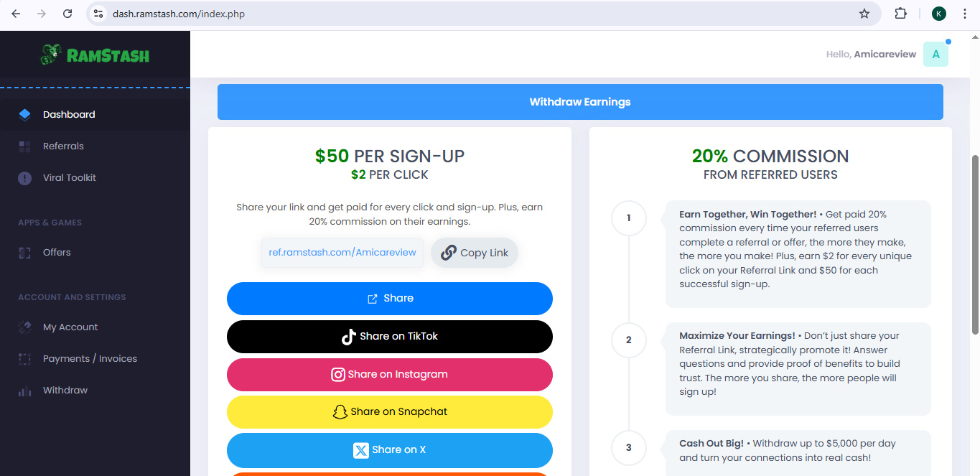The height and width of the screenshot is (476, 980).
Task: Share on X
Action: pos(390,450)
